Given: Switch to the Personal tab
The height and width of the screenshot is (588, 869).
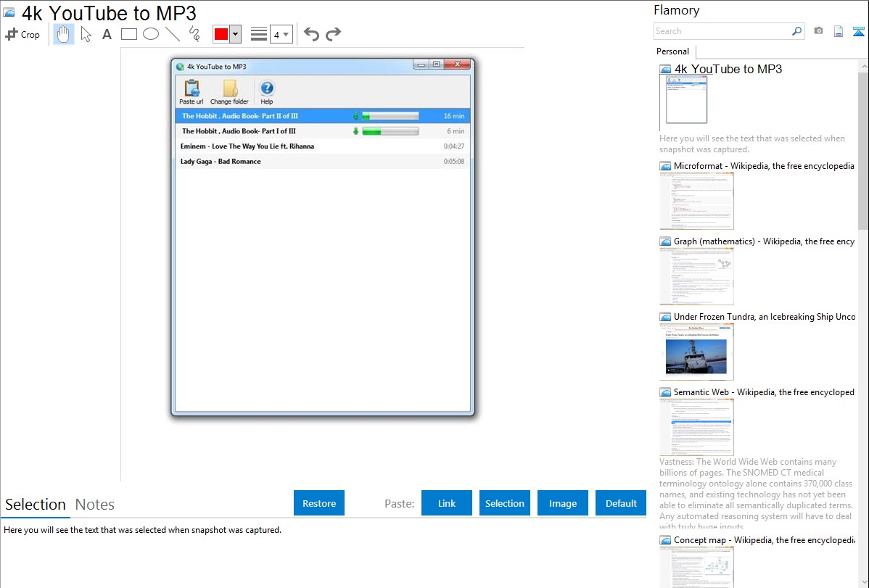Looking at the screenshot, I should coord(672,51).
